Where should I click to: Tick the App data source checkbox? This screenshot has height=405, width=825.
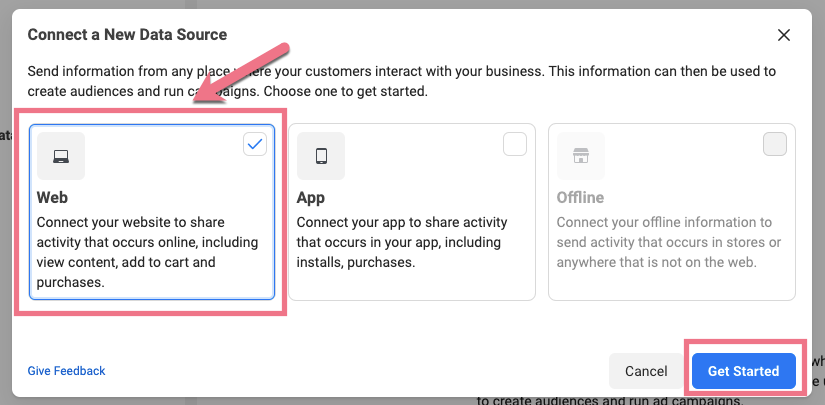pos(514,144)
